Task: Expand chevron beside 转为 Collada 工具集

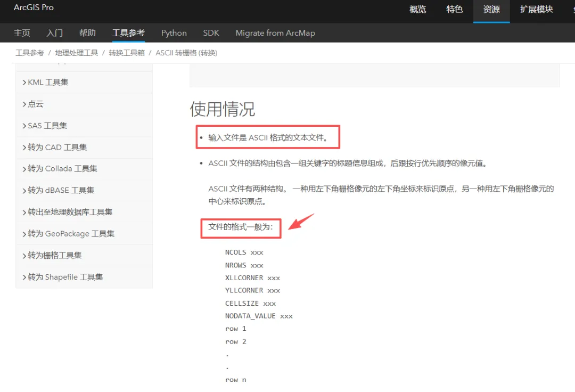Action: pos(24,169)
